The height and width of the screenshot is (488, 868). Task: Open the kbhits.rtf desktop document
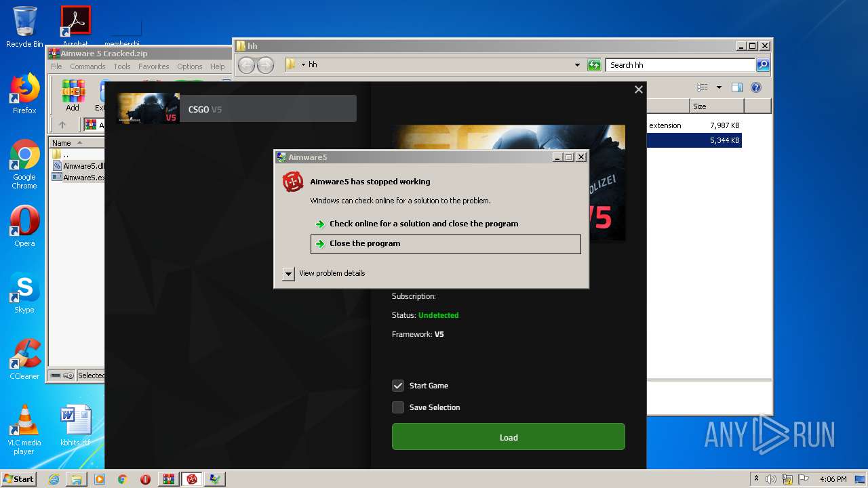75,426
